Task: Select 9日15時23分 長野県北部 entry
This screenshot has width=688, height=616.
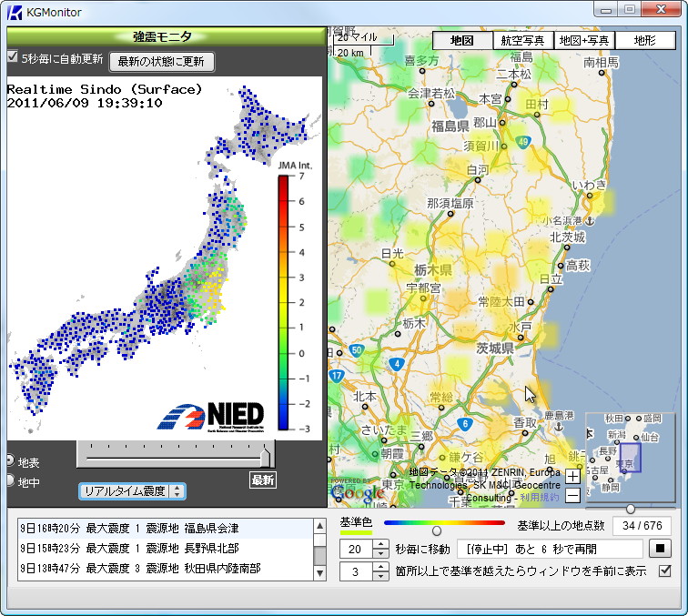Action: coord(166,549)
